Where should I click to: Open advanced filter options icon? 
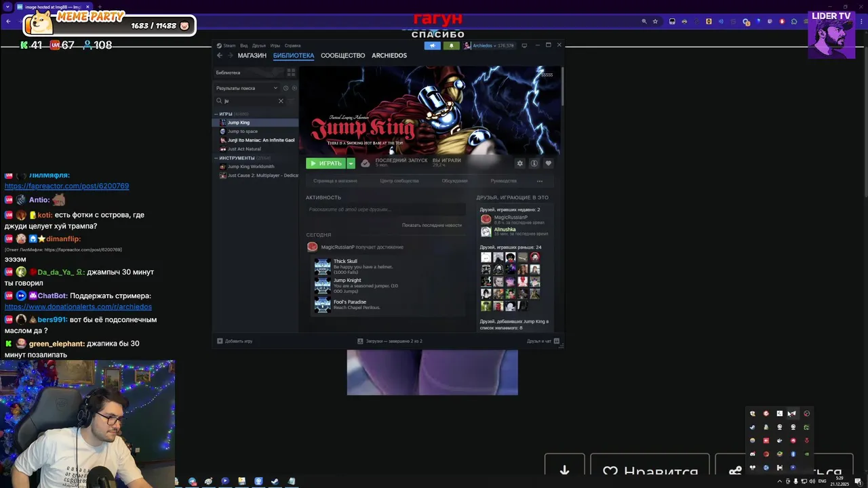pos(292,101)
